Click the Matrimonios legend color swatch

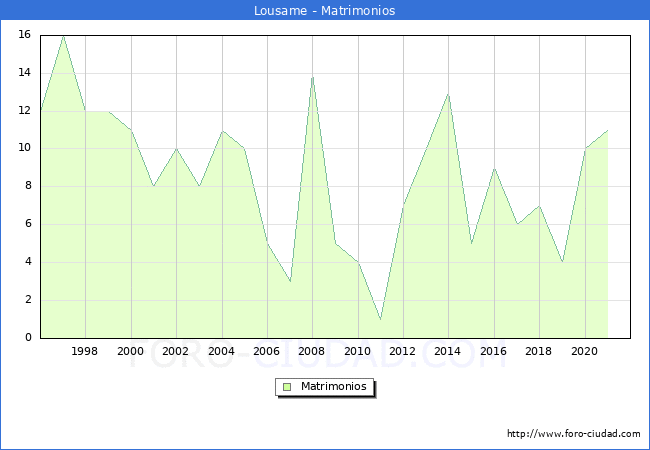287,387
